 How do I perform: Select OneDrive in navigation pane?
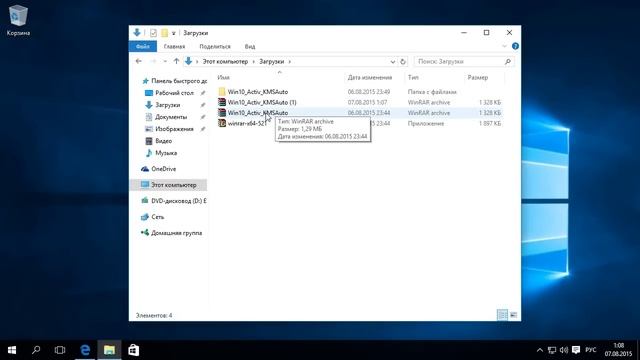tap(163, 169)
